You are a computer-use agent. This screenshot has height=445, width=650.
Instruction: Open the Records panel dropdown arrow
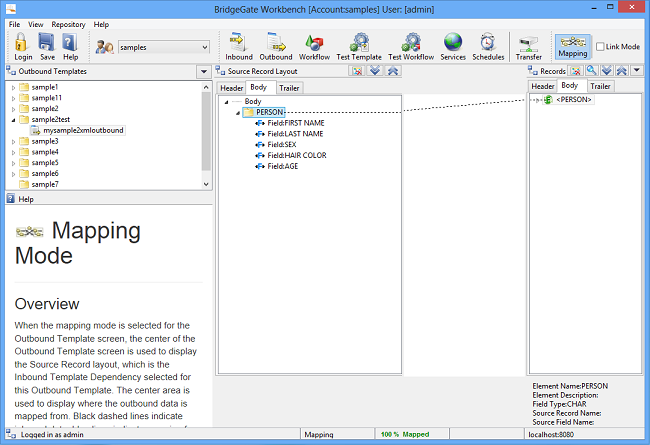tap(637, 71)
